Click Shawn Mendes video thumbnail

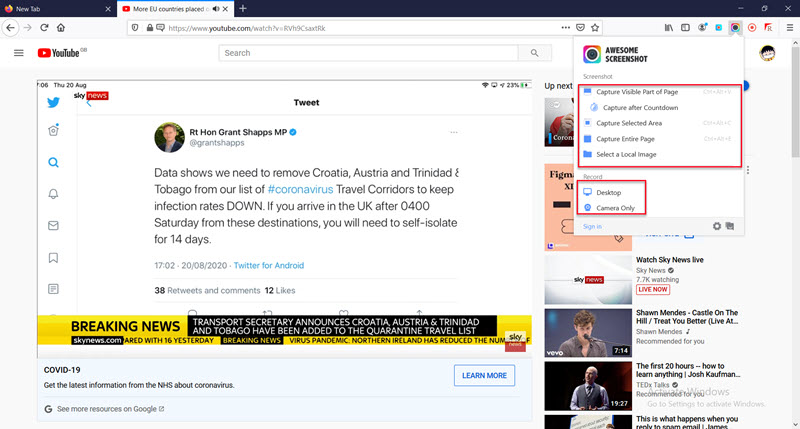click(x=588, y=333)
